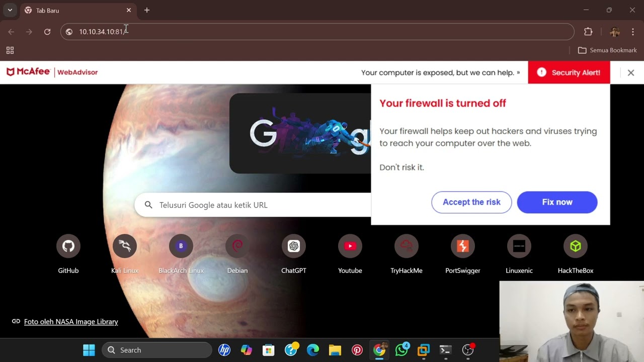
Task: Open the Foto oleh NASA Image Library link
Action: [71, 322]
